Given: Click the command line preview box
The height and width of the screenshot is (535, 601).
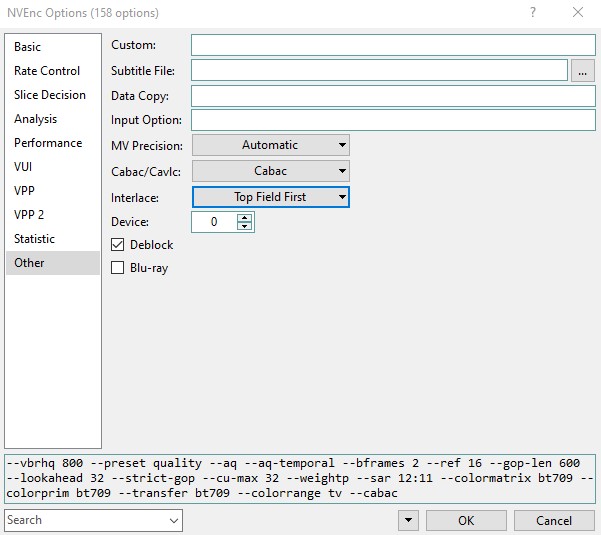Looking at the screenshot, I should [300, 479].
